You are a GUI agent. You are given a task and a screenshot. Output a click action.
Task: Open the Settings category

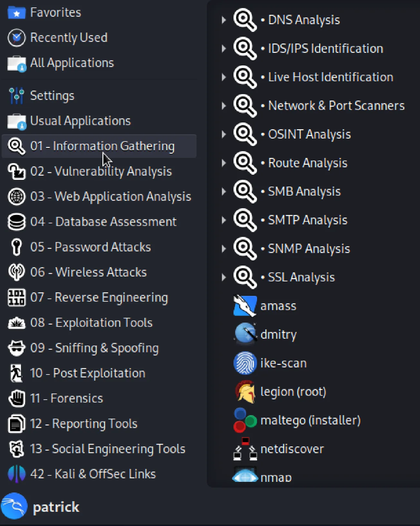[x=52, y=95]
